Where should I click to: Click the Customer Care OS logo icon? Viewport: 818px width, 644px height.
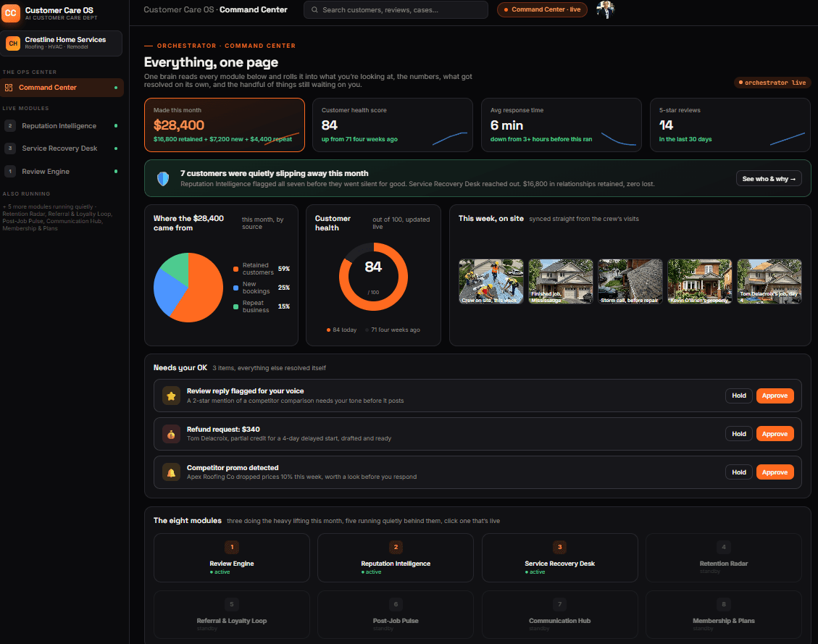point(10,13)
